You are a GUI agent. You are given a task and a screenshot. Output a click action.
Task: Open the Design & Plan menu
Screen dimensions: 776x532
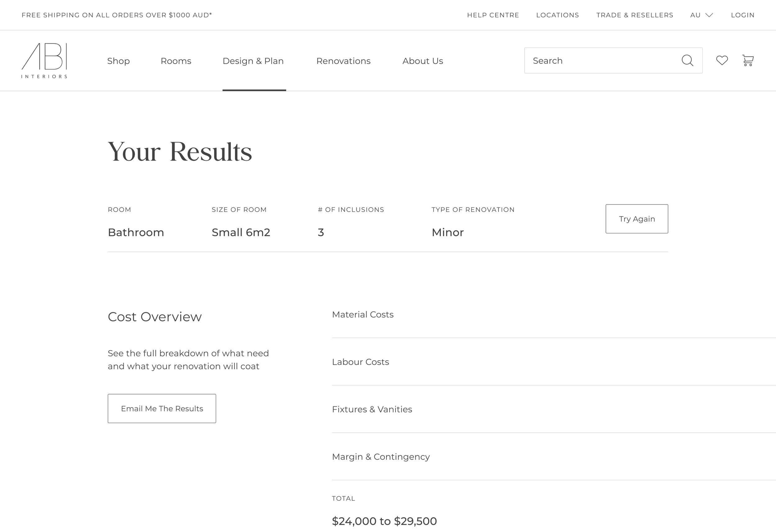tap(253, 61)
